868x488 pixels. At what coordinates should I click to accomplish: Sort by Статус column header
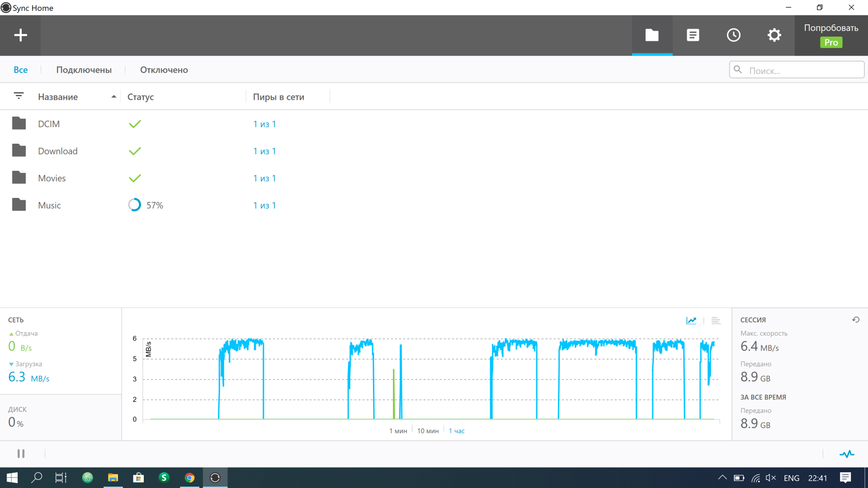(141, 97)
